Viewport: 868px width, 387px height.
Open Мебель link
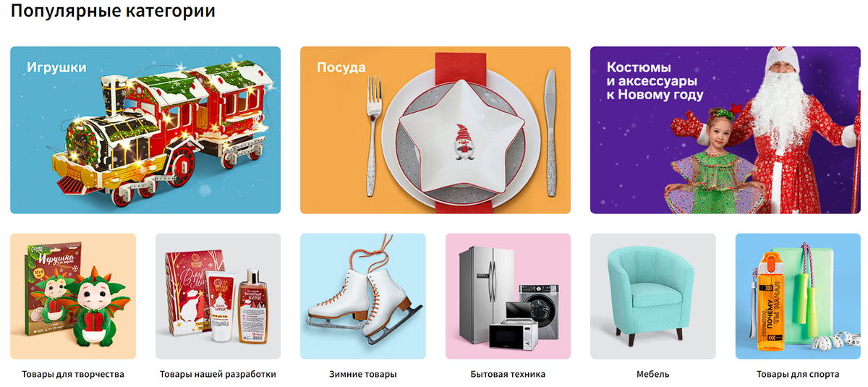click(653, 375)
